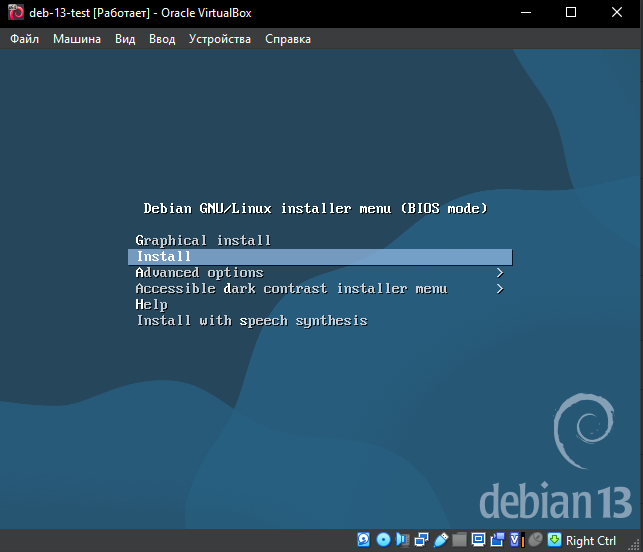This screenshot has height=552, width=643.
Task: Click the green keyboard capture arrow icon
Action: (x=554, y=540)
